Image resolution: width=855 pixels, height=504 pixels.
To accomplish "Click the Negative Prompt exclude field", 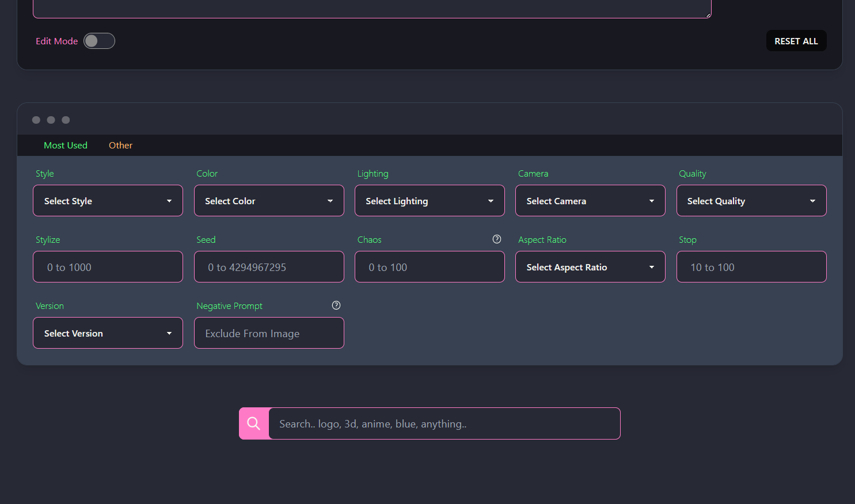I will [x=269, y=333].
